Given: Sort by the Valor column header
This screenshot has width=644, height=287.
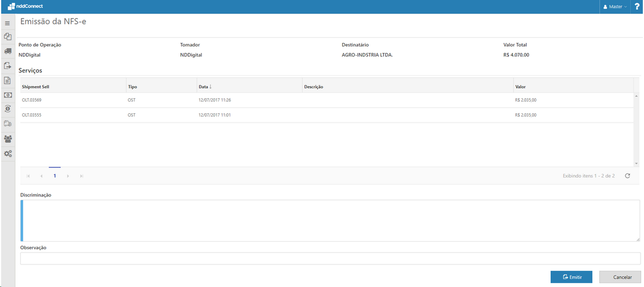Looking at the screenshot, I should point(520,87).
